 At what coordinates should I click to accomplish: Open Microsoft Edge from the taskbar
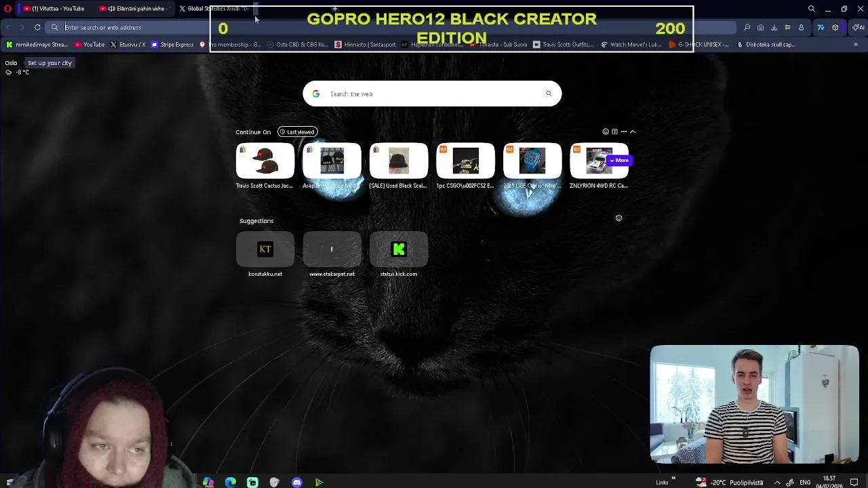(231, 483)
